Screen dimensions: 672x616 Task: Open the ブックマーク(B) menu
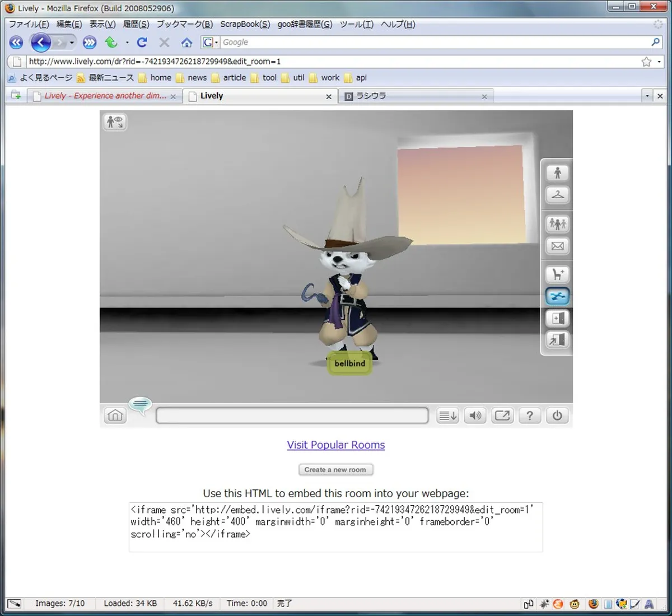(184, 24)
